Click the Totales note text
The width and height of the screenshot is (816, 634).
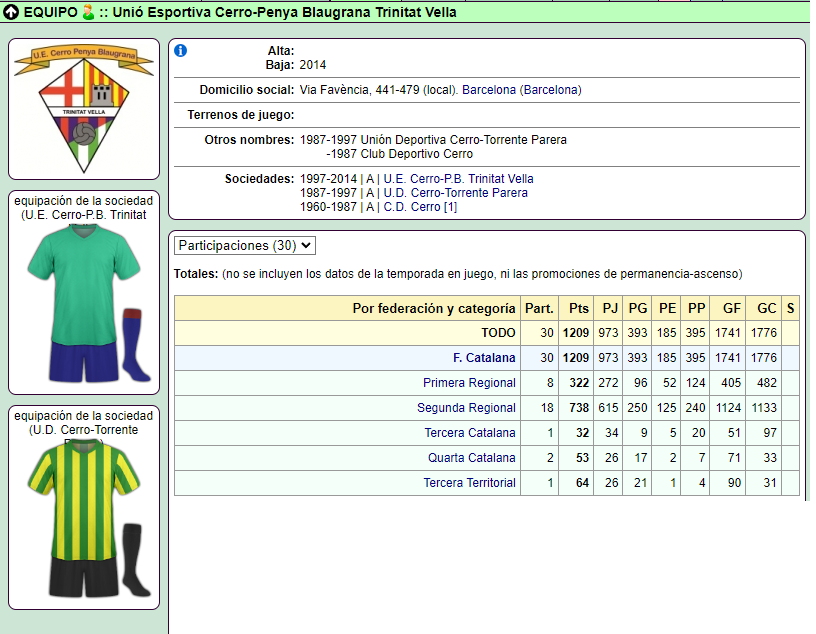[458, 274]
